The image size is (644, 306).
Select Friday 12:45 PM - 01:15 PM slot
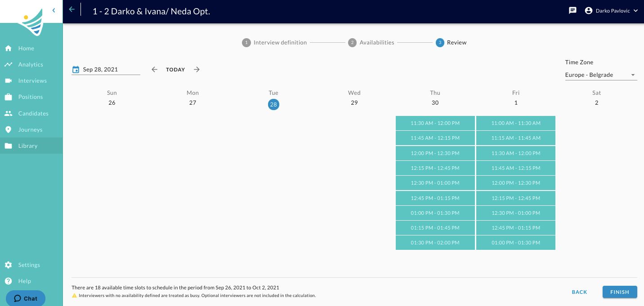click(x=516, y=228)
